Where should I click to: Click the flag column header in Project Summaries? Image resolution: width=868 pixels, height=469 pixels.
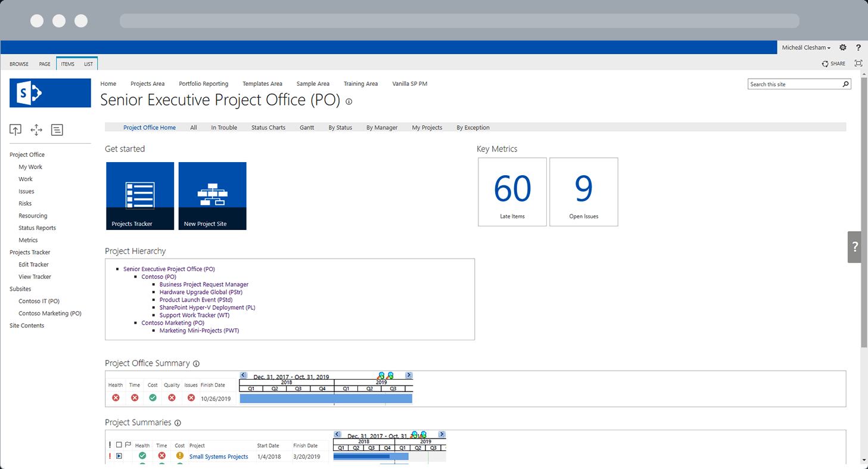(x=128, y=444)
